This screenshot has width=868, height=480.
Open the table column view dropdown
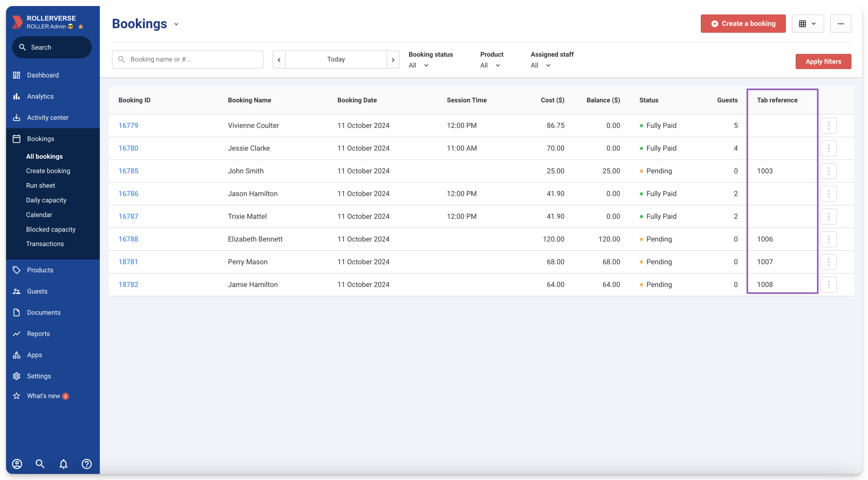tap(808, 23)
